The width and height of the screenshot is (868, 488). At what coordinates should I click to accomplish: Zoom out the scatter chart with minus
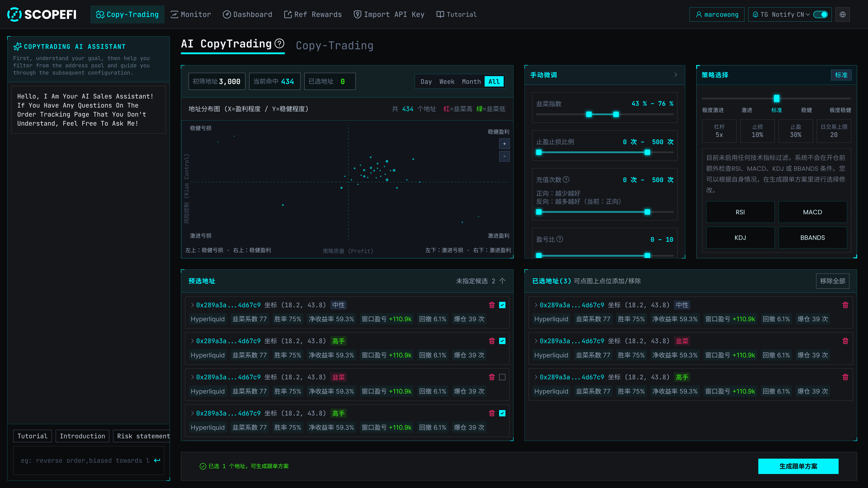505,156
